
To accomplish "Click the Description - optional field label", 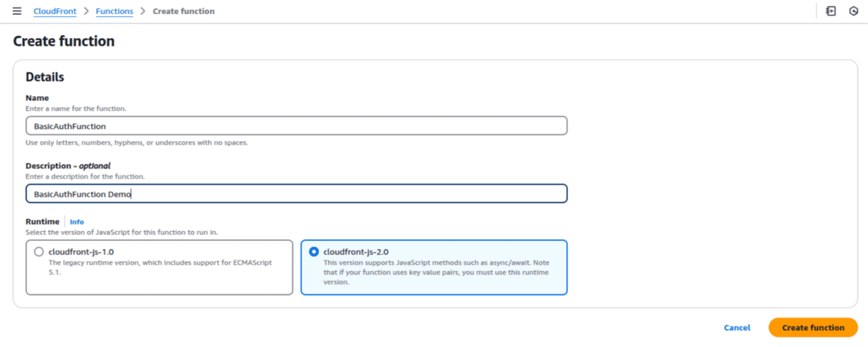I will 68,166.
